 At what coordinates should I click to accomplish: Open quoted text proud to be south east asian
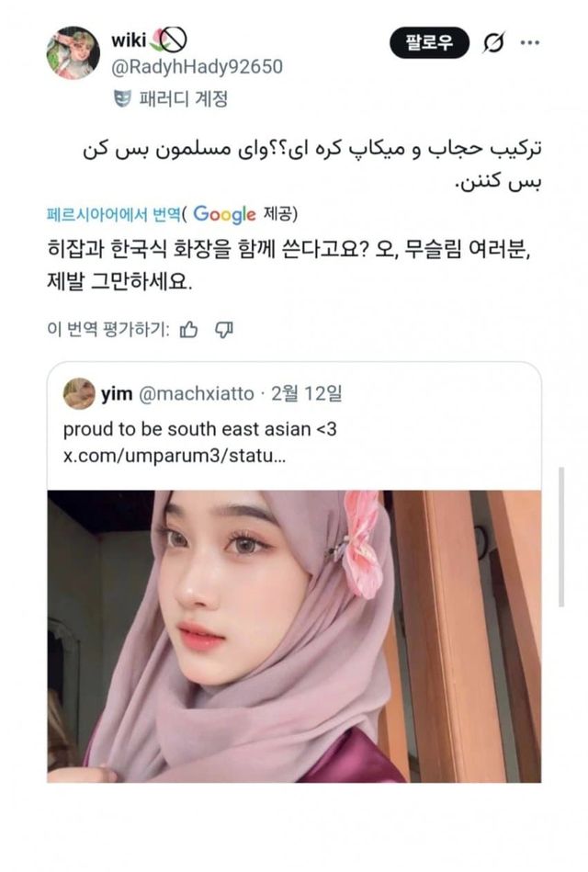coord(199,429)
